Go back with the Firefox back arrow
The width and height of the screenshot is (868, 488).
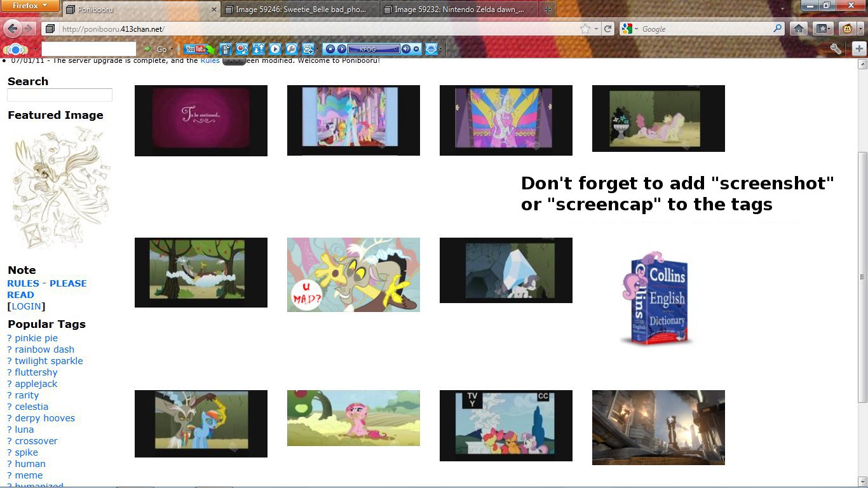[13, 29]
